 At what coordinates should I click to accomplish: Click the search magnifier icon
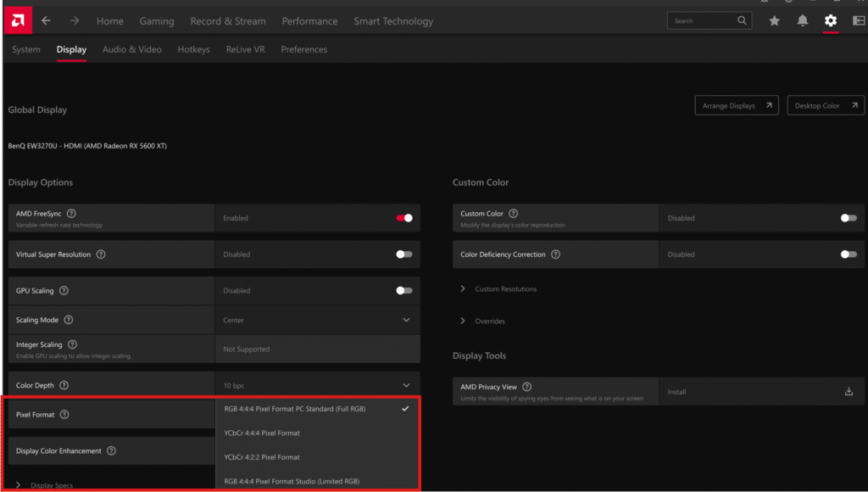click(742, 20)
